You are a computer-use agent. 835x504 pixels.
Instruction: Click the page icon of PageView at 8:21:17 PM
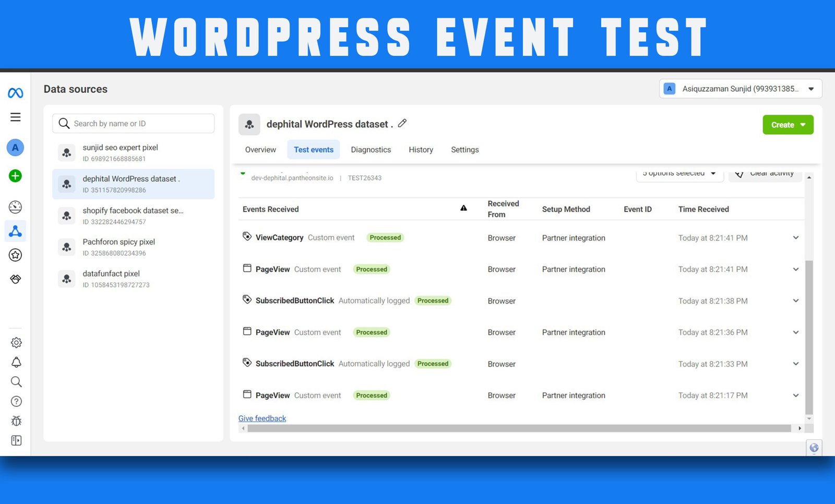(x=247, y=394)
